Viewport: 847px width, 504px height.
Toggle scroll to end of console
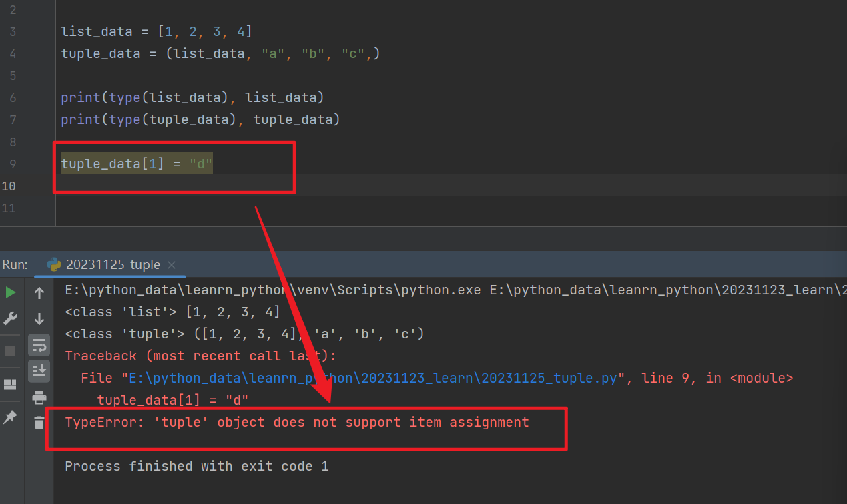point(39,370)
